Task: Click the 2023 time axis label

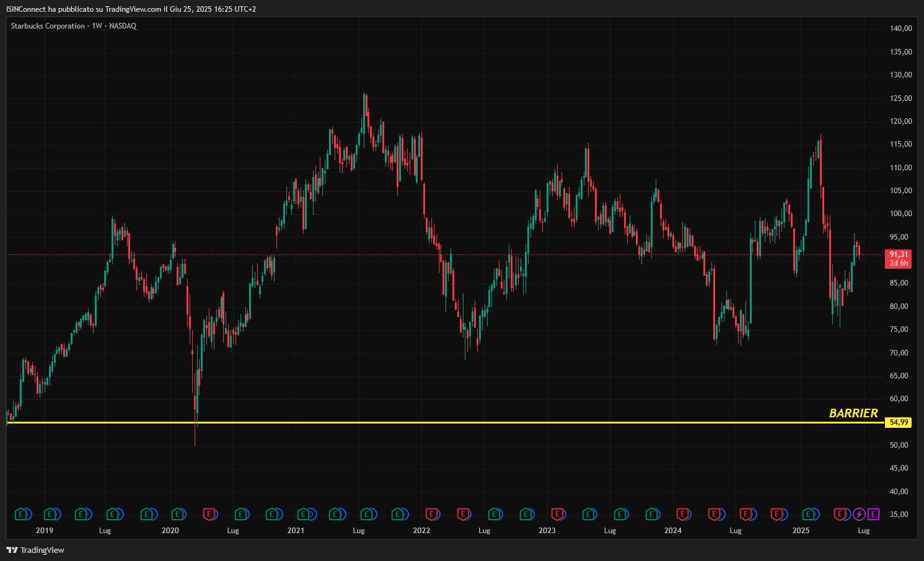Action: (x=547, y=531)
